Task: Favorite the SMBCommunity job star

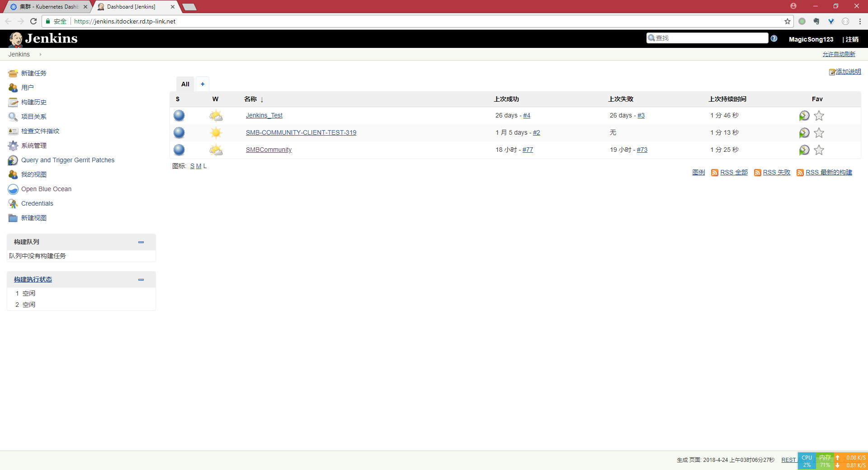Action: click(x=819, y=150)
